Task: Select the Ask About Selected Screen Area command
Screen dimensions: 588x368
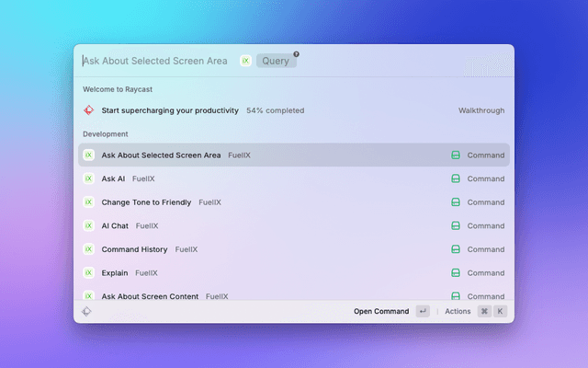Action: pyautogui.click(x=161, y=155)
